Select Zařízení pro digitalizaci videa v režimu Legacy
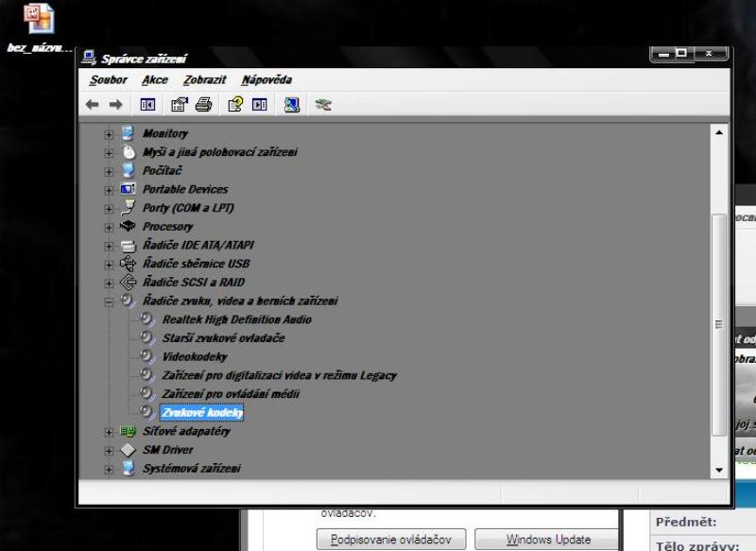 [x=280, y=375]
